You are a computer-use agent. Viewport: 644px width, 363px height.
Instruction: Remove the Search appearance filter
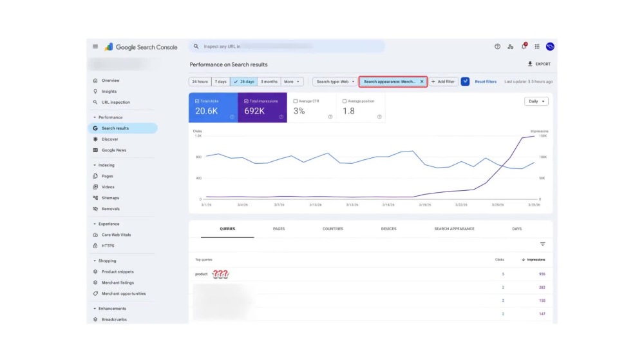422,81
